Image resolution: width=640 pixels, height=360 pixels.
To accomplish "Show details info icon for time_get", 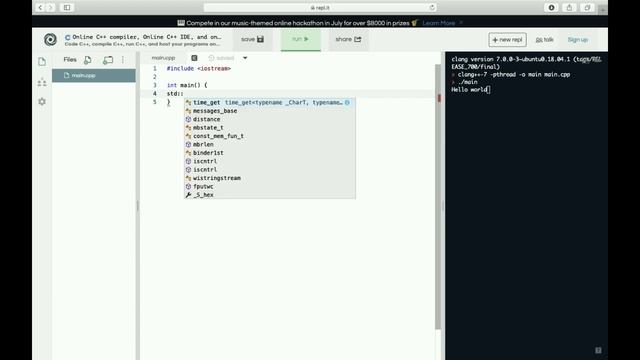I will click(347, 102).
